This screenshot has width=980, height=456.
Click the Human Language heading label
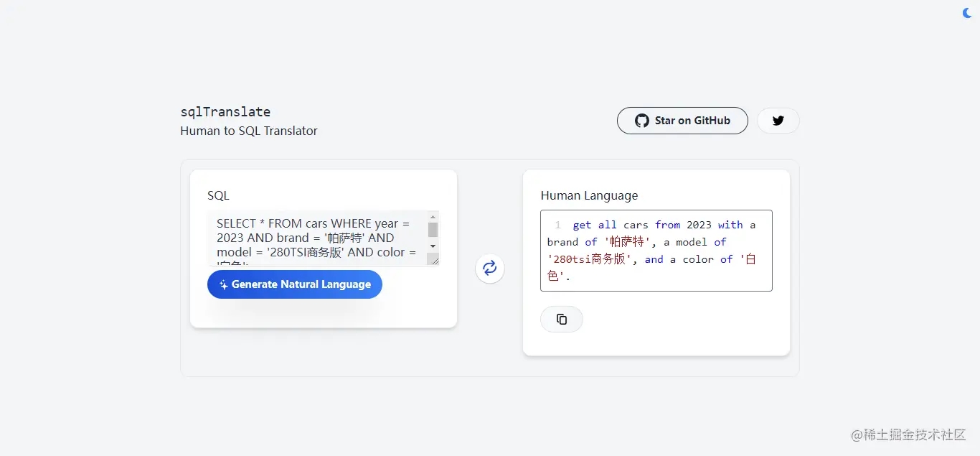tap(590, 195)
